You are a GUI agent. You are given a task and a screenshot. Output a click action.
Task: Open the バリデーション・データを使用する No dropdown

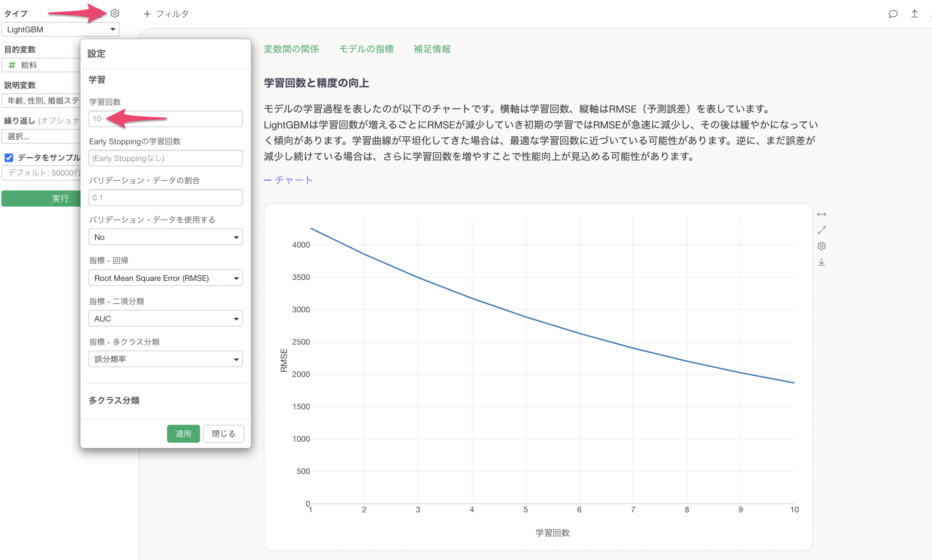click(165, 237)
